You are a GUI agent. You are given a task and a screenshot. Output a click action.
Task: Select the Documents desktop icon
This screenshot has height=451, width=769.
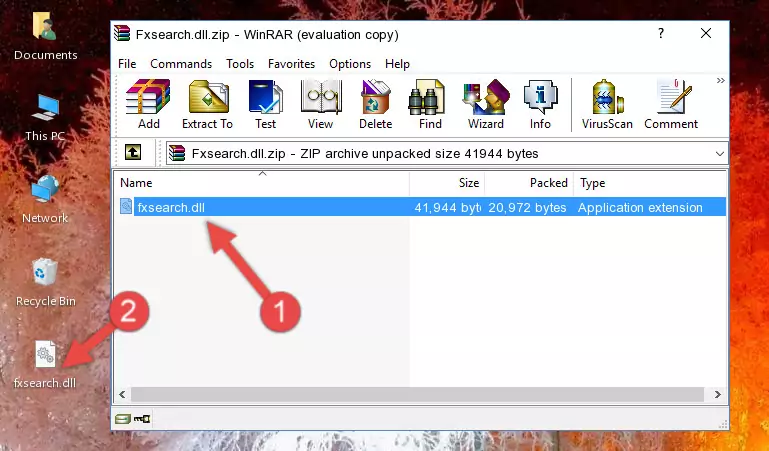[x=45, y=37]
